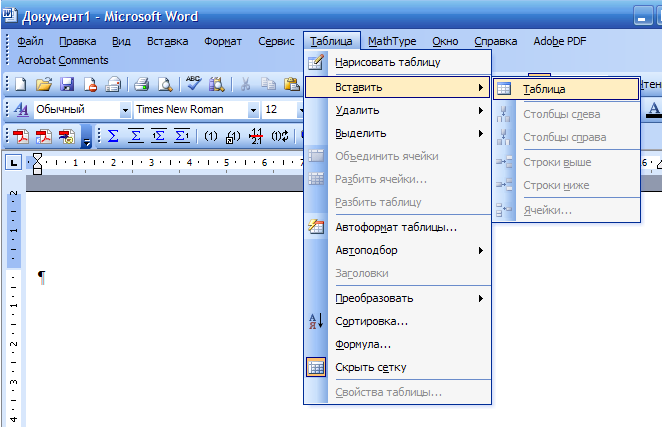This screenshot has width=662, height=427.
Task: Expand the Выделить submenu
Action: click(397, 133)
